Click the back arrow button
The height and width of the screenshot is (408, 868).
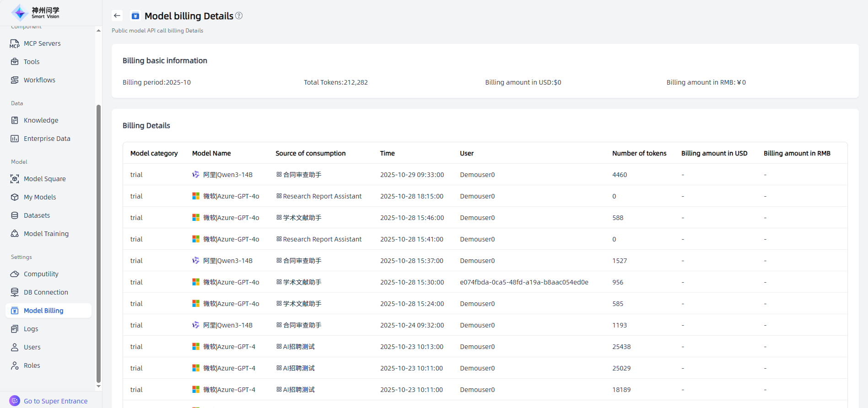(x=117, y=16)
